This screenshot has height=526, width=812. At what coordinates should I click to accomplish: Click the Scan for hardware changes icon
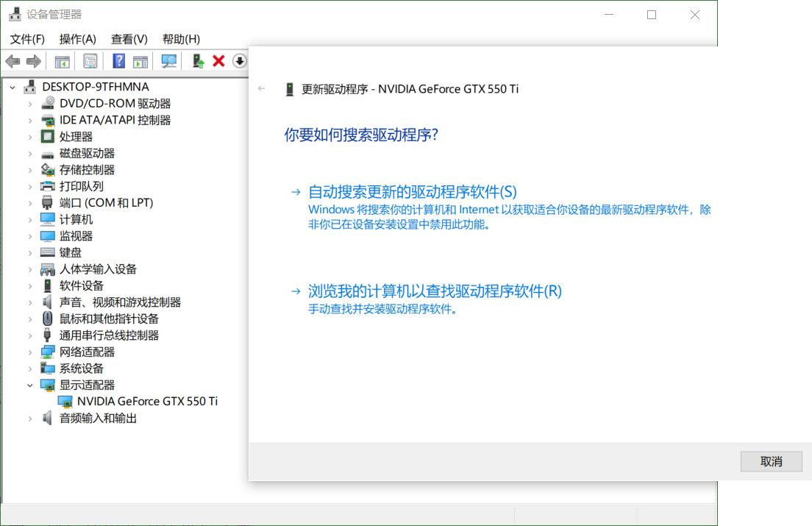click(168, 61)
